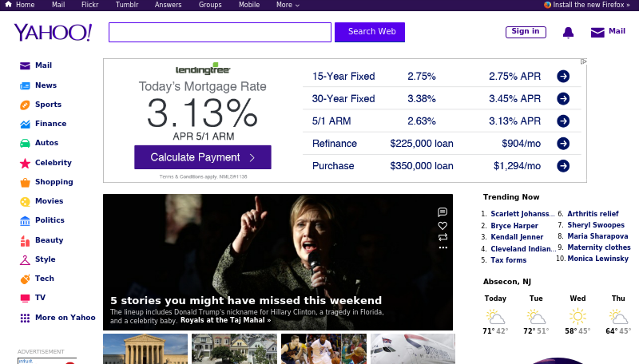Click the Search Web button
The image size is (639, 364).
(x=370, y=32)
